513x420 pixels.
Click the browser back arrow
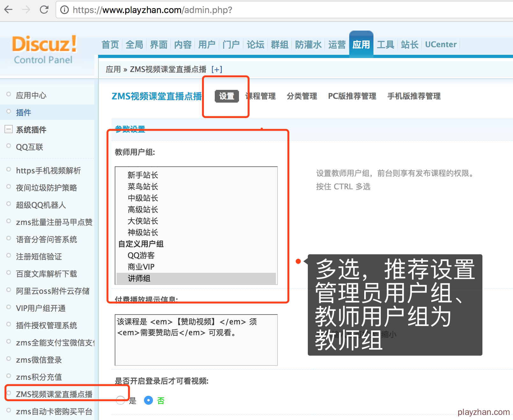[x=9, y=10]
